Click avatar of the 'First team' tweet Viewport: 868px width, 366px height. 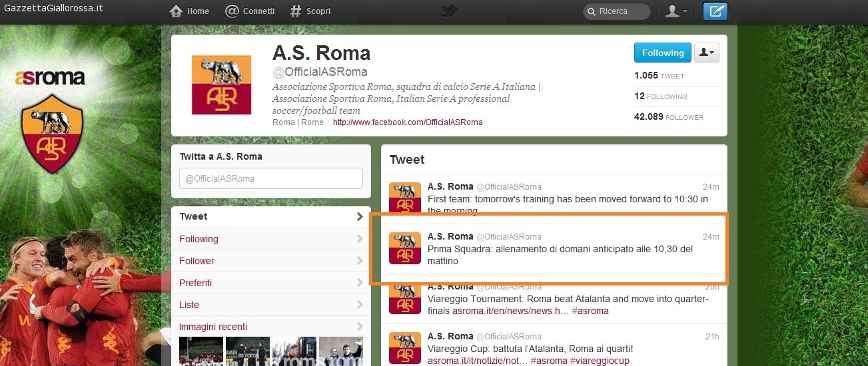point(405,198)
